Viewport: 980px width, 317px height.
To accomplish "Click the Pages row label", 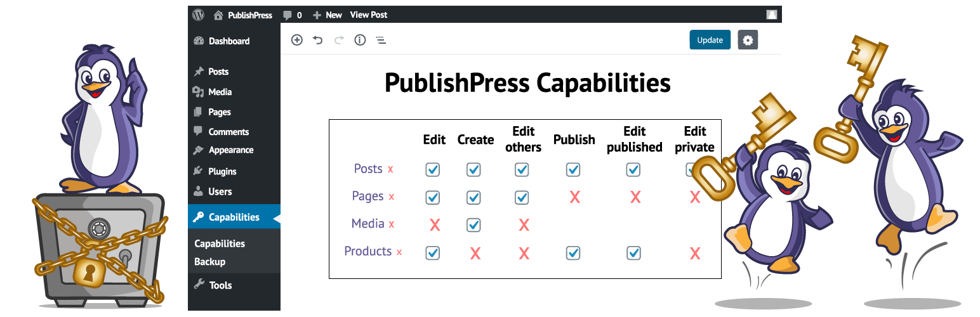I will pyautogui.click(x=367, y=196).
